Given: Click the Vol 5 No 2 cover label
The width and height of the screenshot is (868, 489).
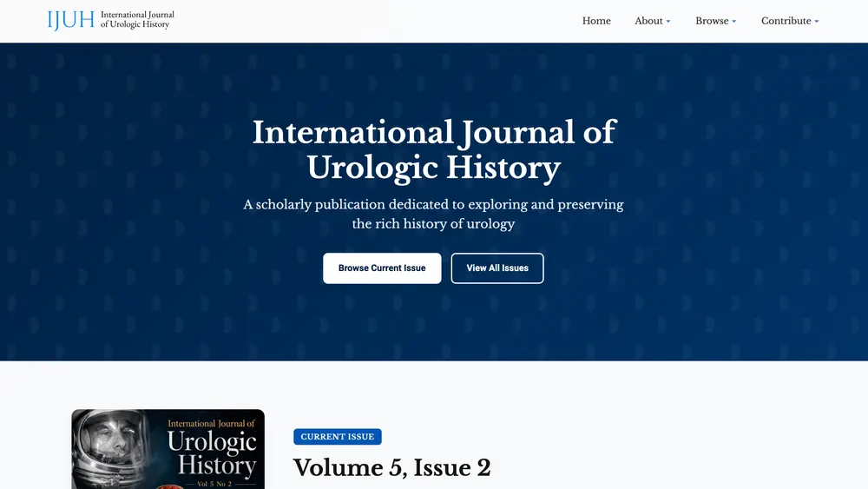Looking at the screenshot, I should [214, 484].
